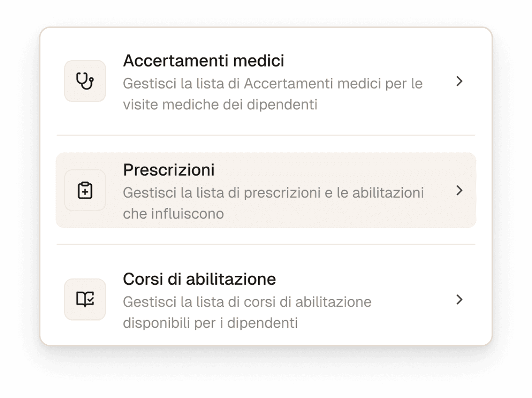Click divider line below Accertamenti medici
This screenshot has width=532, height=398.
266,135
